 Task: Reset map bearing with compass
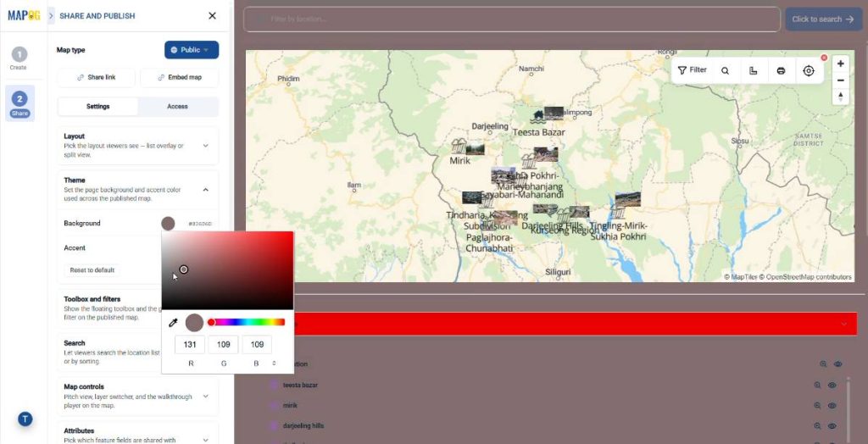tap(840, 97)
